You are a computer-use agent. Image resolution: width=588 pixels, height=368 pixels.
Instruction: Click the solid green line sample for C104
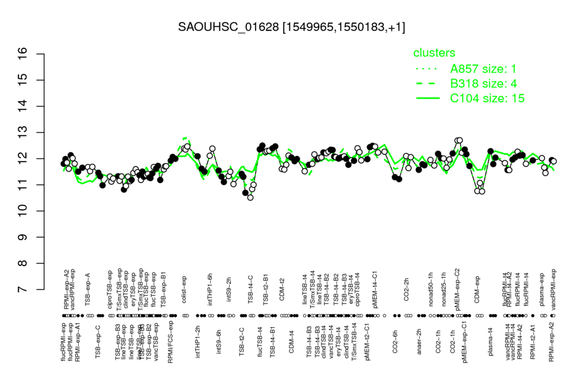tap(428, 98)
